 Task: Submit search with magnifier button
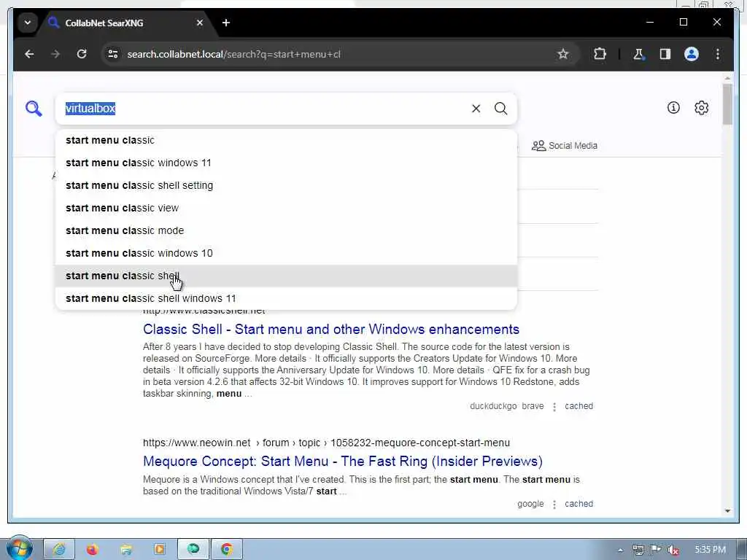pyautogui.click(x=500, y=109)
